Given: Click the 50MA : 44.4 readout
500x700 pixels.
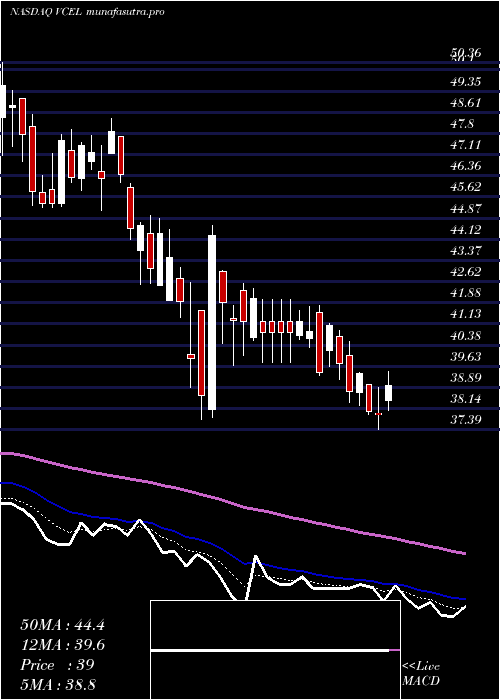Looking at the screenshot, I should (62, 625).
